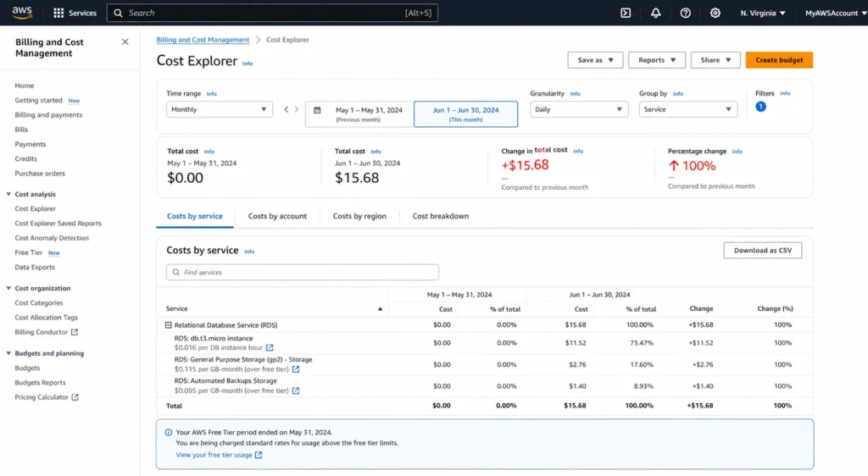Select Jun 1 – Jun 30, 2024 period
Viewport: 868px width, 476px height.
[x=465, y=113]
